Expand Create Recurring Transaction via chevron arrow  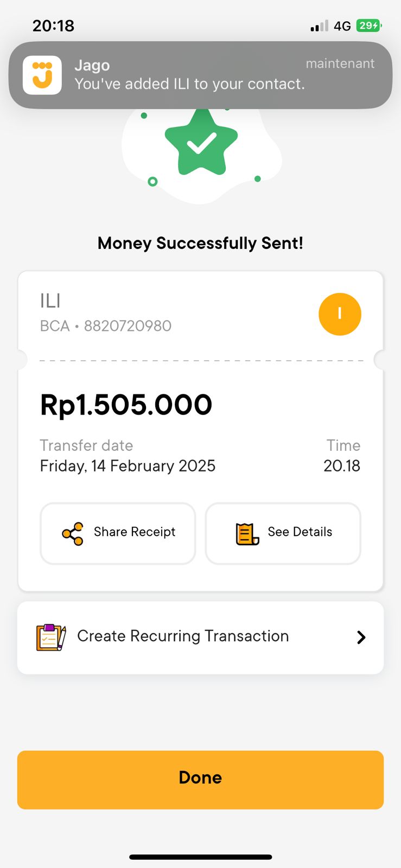pos(361,637)
